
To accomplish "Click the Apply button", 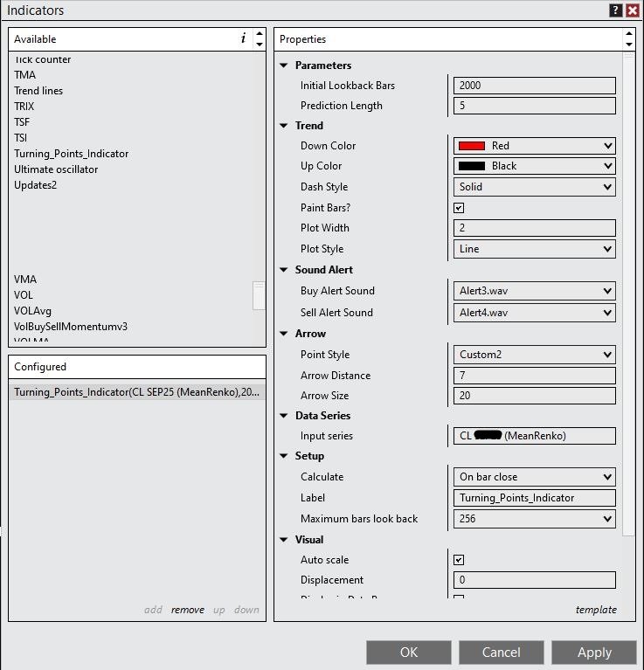I will click(594, 653).
